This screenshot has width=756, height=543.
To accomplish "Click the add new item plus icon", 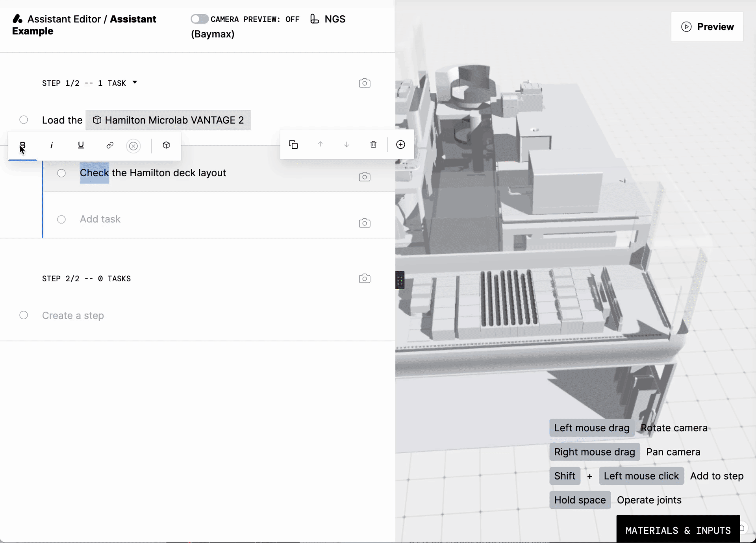I will (400, 145).
